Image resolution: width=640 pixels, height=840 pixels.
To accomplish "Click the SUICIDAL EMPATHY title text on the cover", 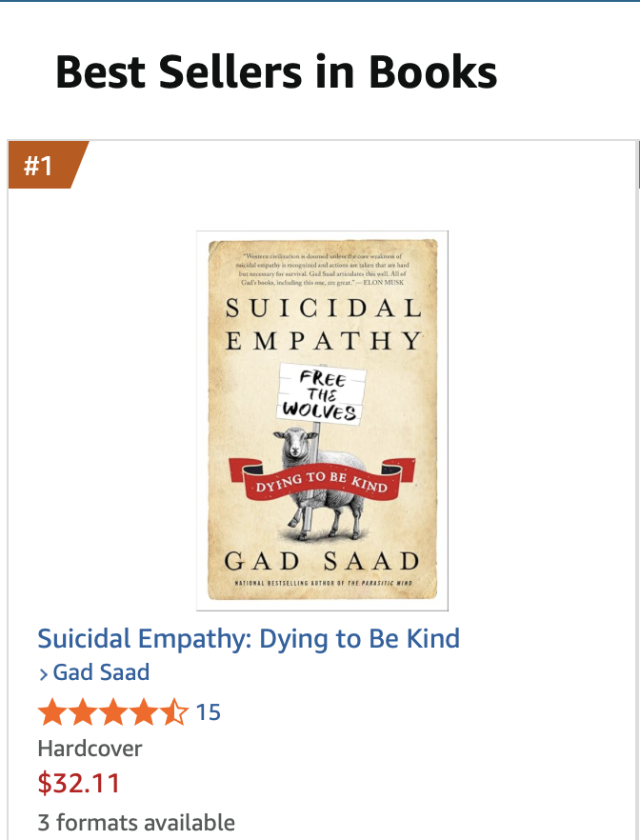I will [x=324, y=325].
